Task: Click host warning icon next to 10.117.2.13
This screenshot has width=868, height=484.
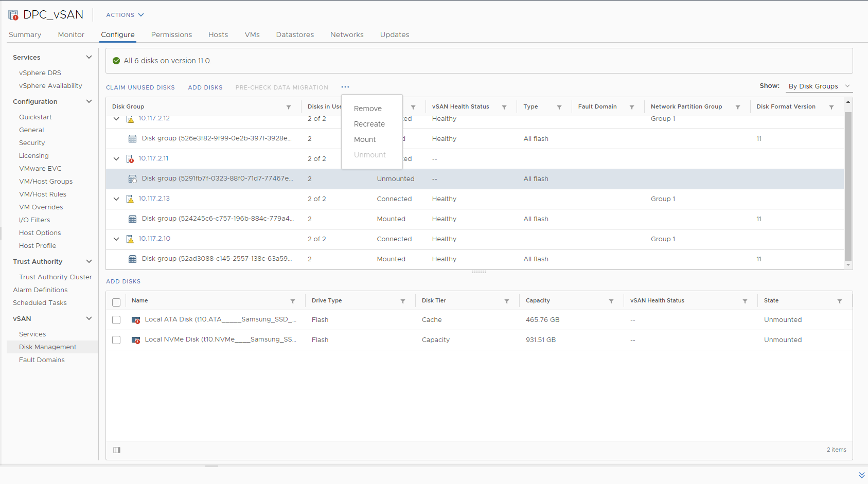Action: 130,199
